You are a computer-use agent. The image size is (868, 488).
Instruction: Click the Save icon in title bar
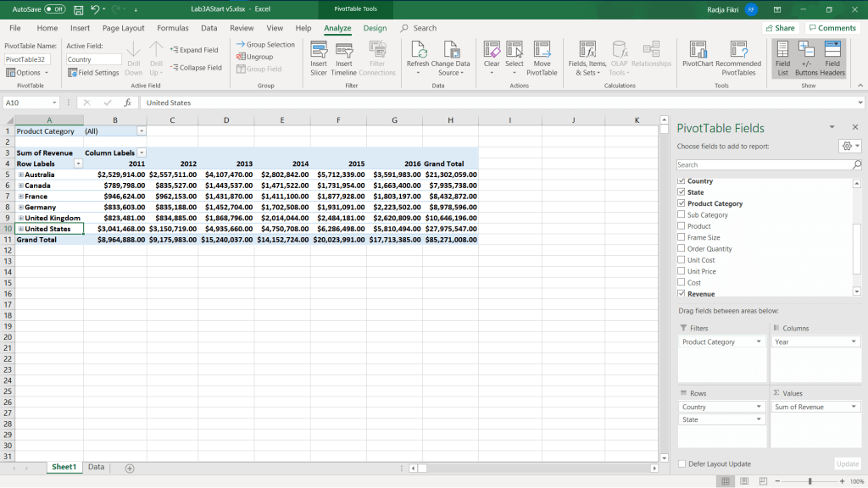(x=78, y=9)
